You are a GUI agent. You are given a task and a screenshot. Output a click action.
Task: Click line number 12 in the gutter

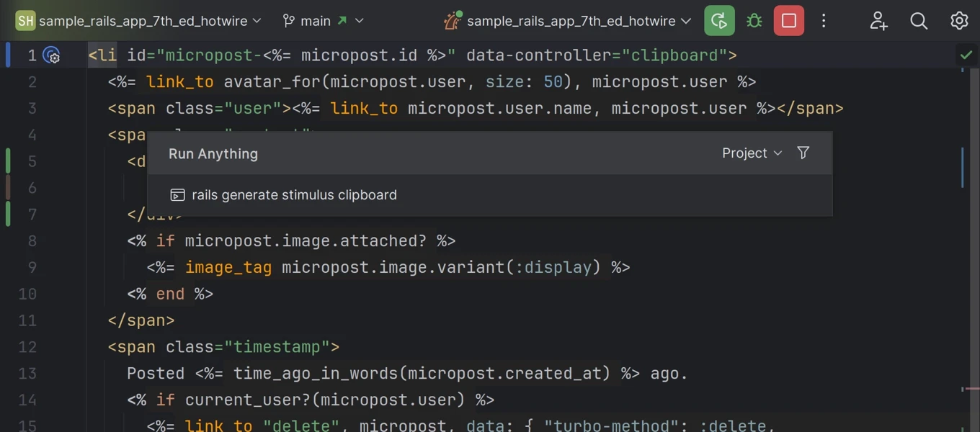point(27,347)
